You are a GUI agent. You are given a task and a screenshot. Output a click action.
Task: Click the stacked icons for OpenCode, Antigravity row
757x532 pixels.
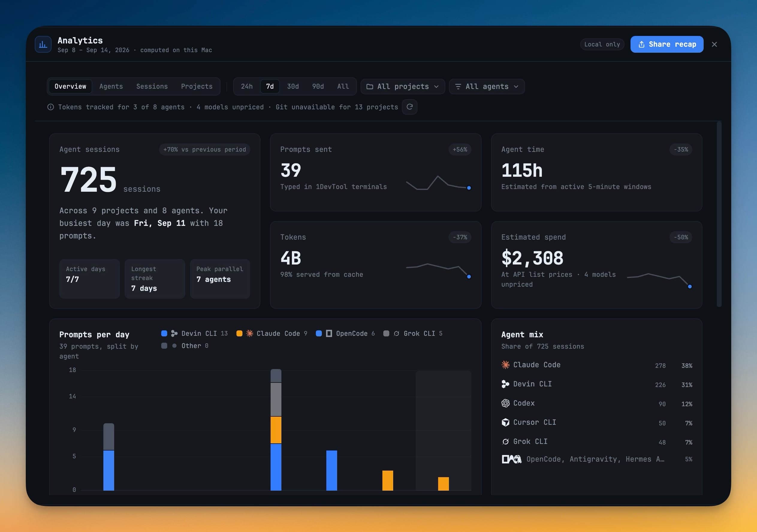[x=511, y=459]
